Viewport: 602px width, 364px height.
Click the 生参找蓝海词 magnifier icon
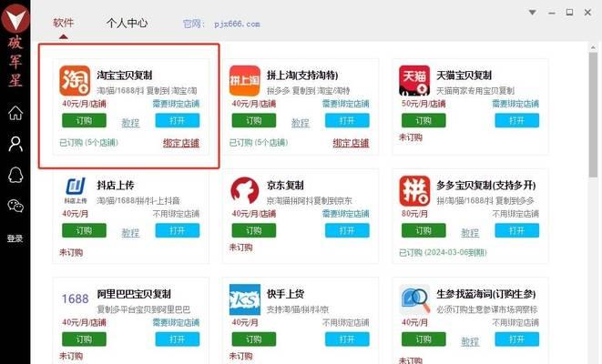tap(414, 300)
